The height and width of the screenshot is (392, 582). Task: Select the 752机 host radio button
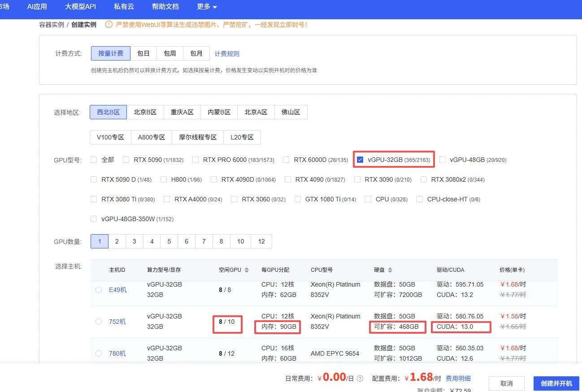coord(99,322)
